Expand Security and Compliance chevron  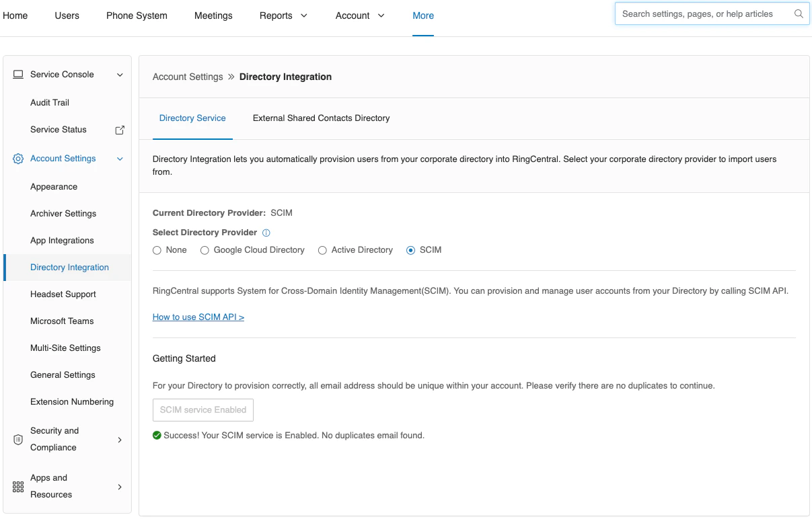click(120, 440)
